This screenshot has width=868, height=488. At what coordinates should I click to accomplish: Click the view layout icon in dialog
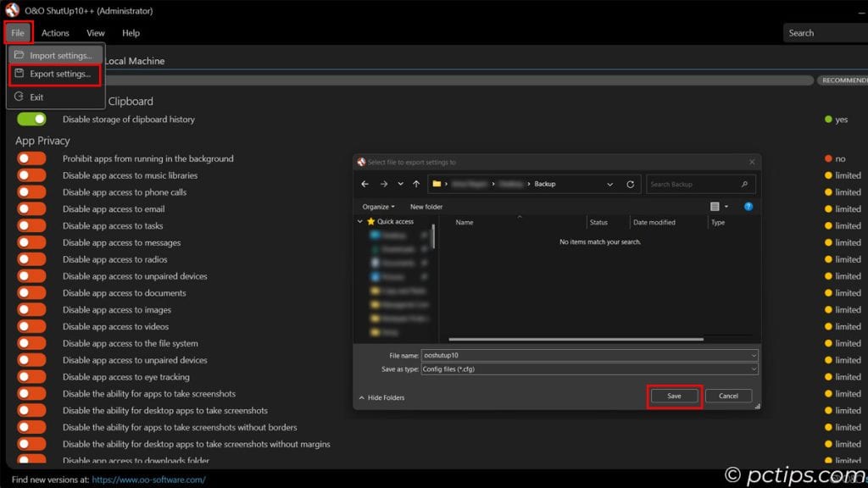tap(715, 207)
